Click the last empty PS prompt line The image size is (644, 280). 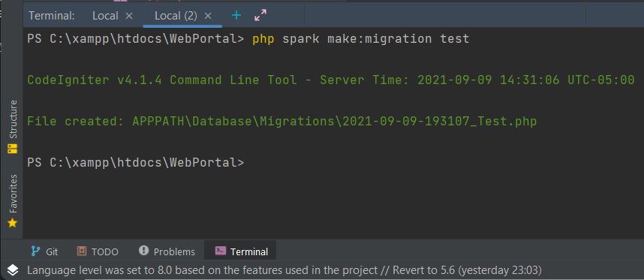[136, 163]
